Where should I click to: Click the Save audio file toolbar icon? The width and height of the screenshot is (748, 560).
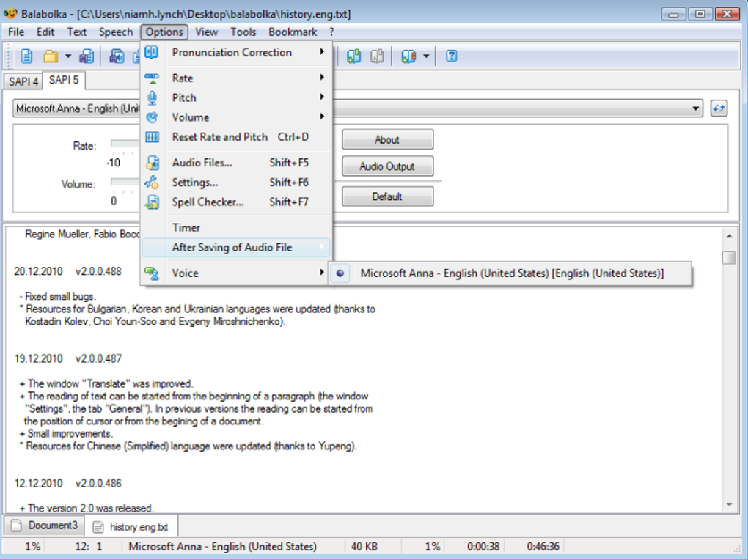pos(117,56)
